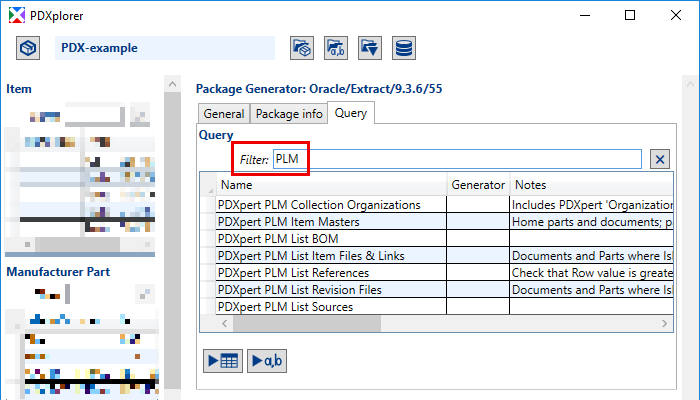Click the package cube icon button

point(28,48)
